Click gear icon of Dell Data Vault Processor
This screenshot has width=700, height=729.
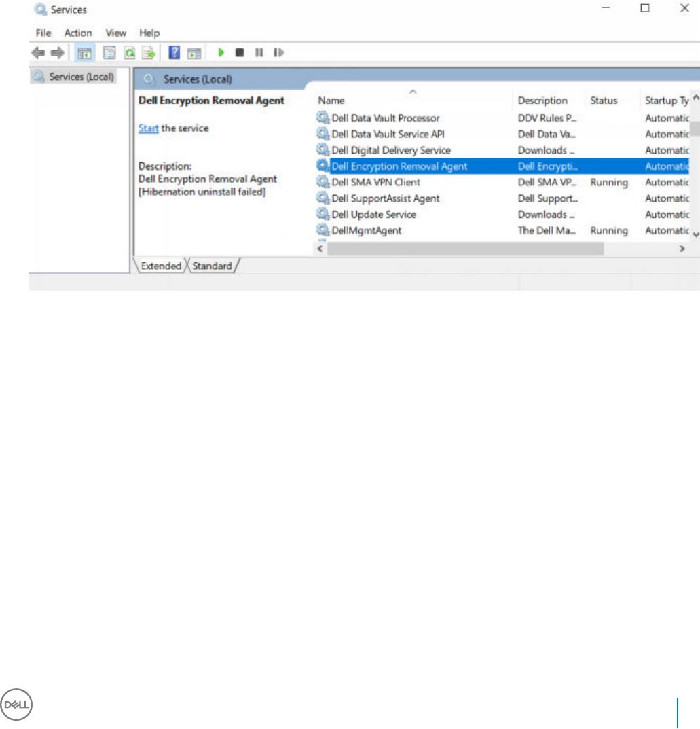pos(323,118)
